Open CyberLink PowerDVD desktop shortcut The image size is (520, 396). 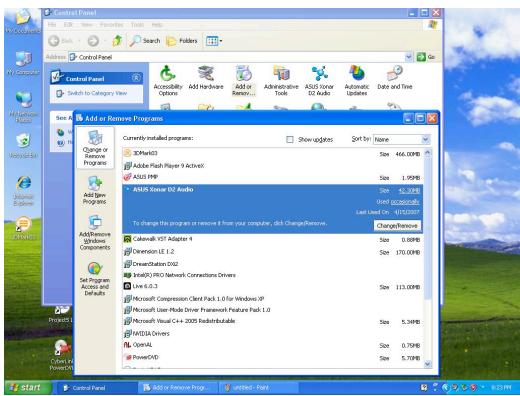click(61, 355)
